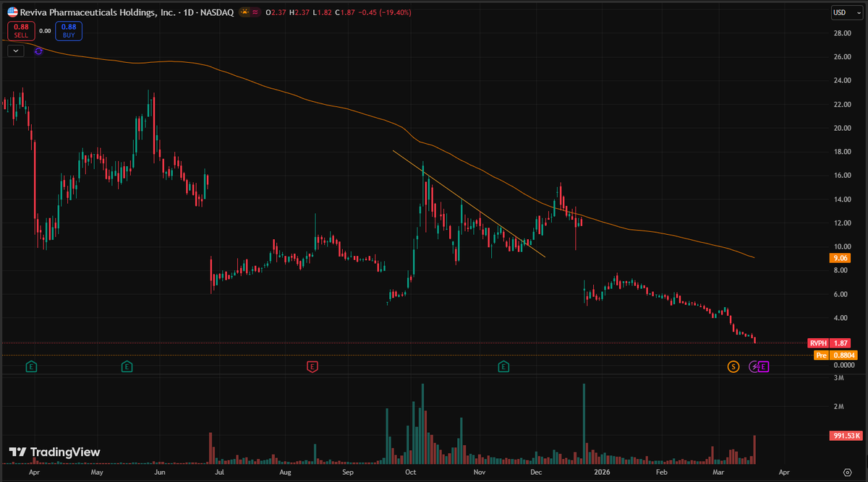This screenshot has width=868, height=482.
Task: Click the TradingView logo
Action: pyautogui.click(x=54, y=452)
